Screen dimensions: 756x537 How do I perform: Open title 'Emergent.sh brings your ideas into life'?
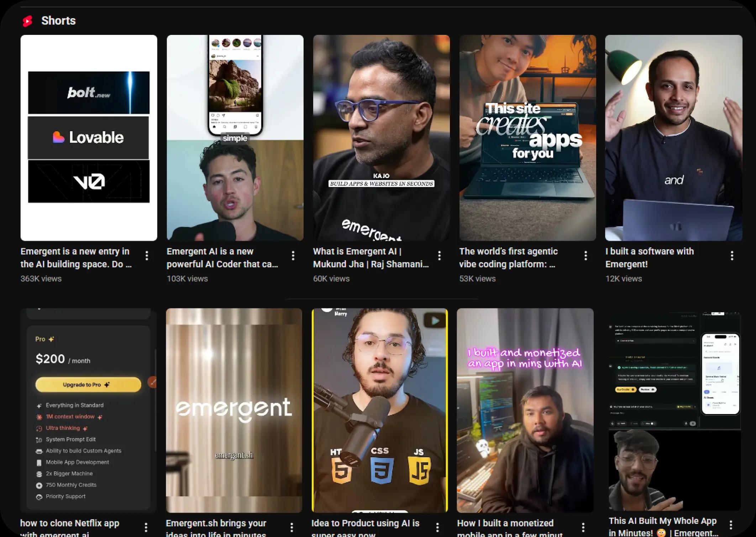coord(216,528)
